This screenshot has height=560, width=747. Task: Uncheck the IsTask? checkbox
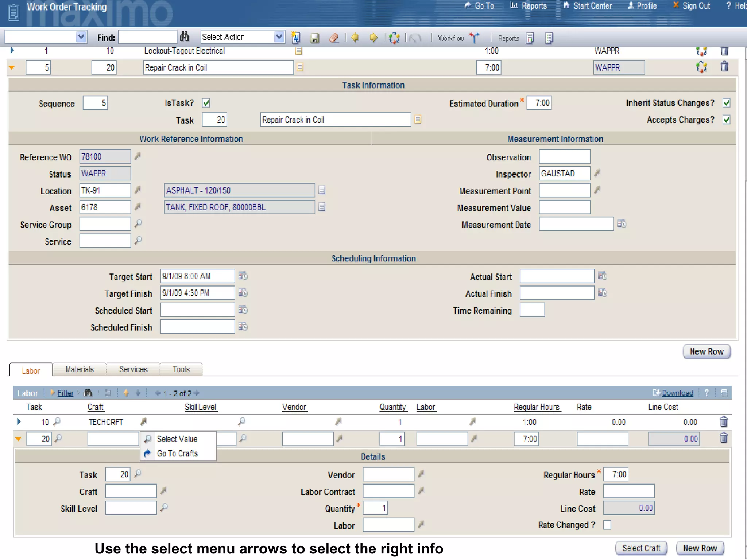206,103
